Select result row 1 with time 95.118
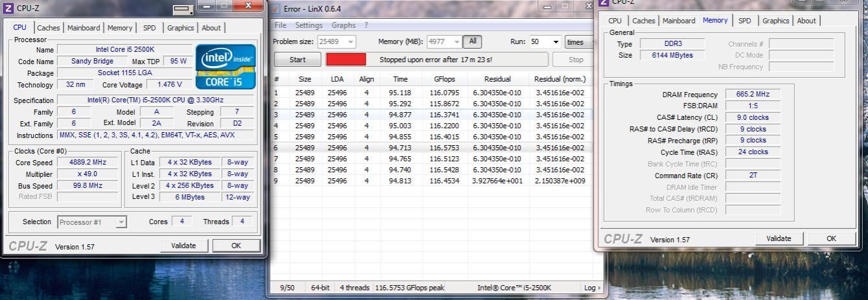This screenshot has width=868, height=300. point(432,93)
